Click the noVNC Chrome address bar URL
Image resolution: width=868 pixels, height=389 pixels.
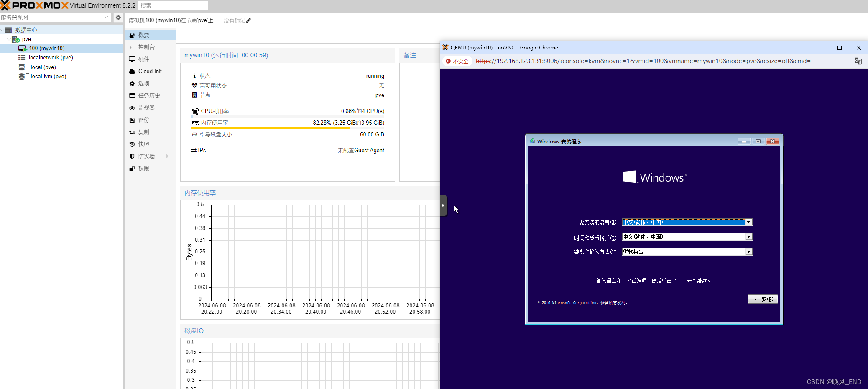tap(643, 61)
